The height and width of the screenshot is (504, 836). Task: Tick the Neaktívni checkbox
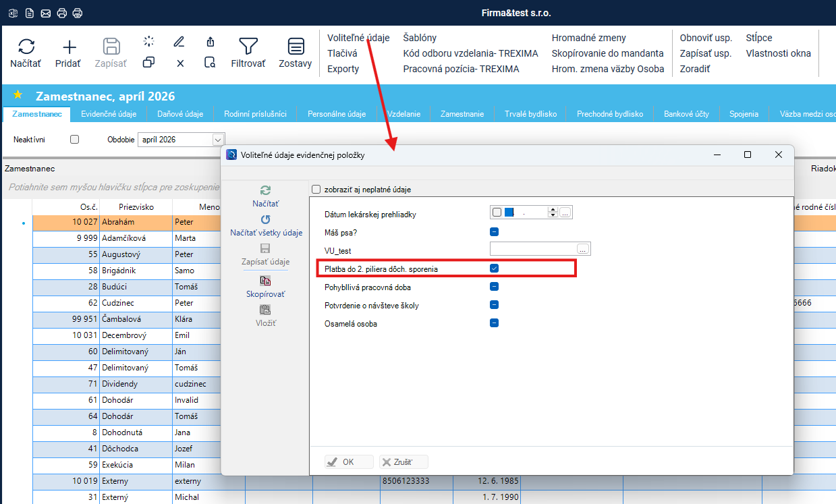tap(75, 140)
